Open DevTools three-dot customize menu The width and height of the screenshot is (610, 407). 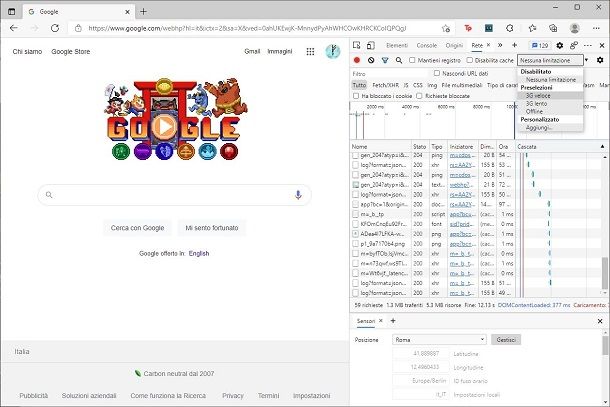(x=587, y=46)
